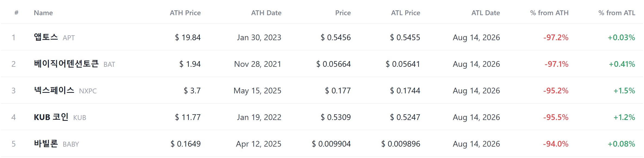Sort by Price column header

point(343,13)
